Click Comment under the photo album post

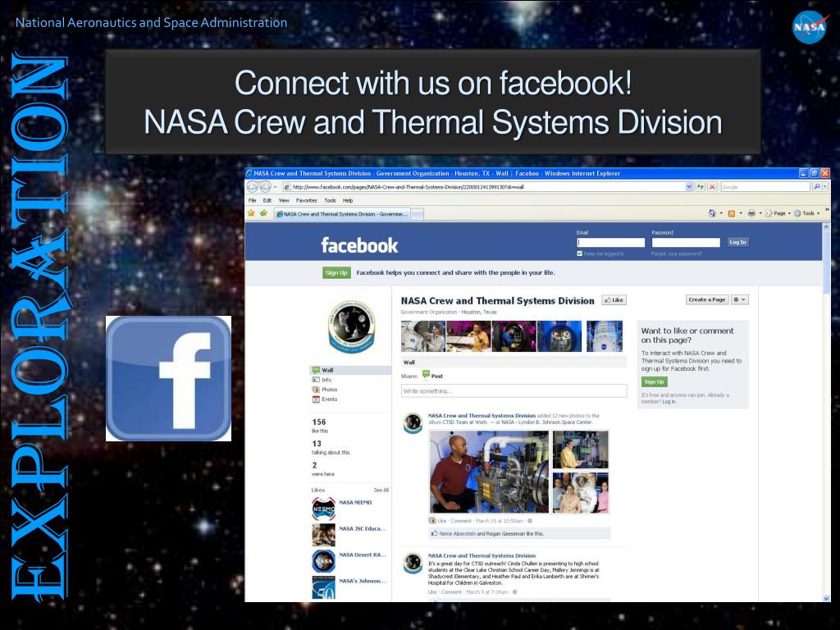461,521
